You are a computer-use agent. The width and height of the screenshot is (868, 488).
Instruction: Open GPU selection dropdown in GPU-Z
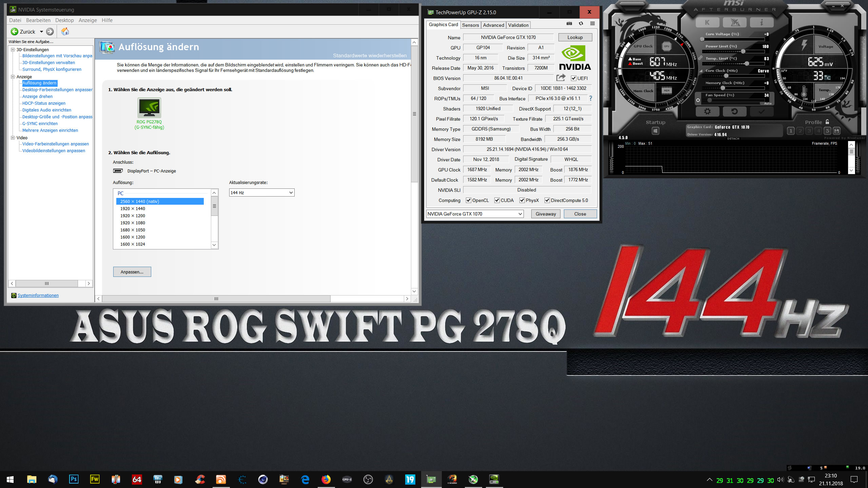click(x=475, y=214)
